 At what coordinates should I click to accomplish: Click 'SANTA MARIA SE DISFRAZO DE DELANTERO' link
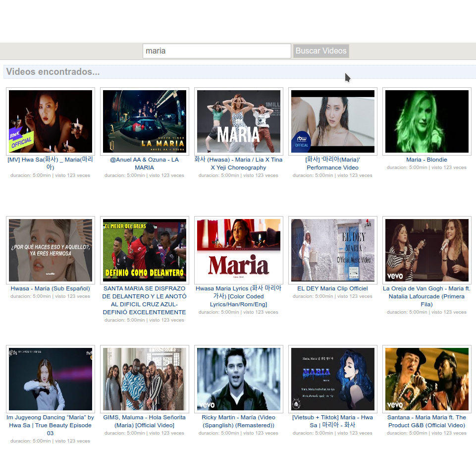145,300
